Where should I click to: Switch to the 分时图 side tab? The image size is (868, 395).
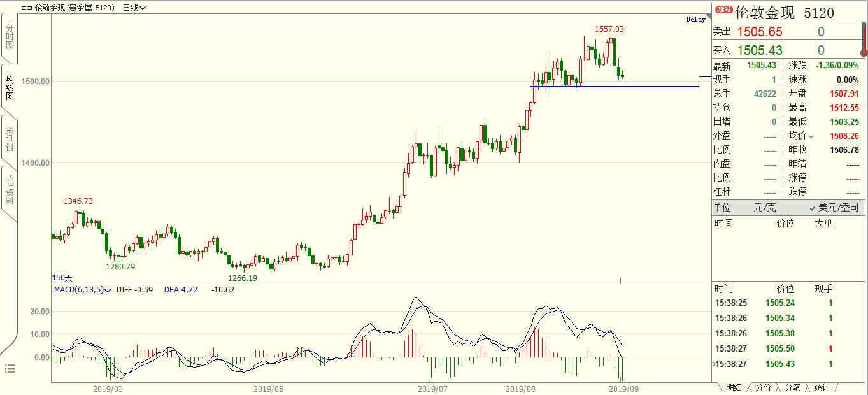pyautogui.click(x=10, y=37)
